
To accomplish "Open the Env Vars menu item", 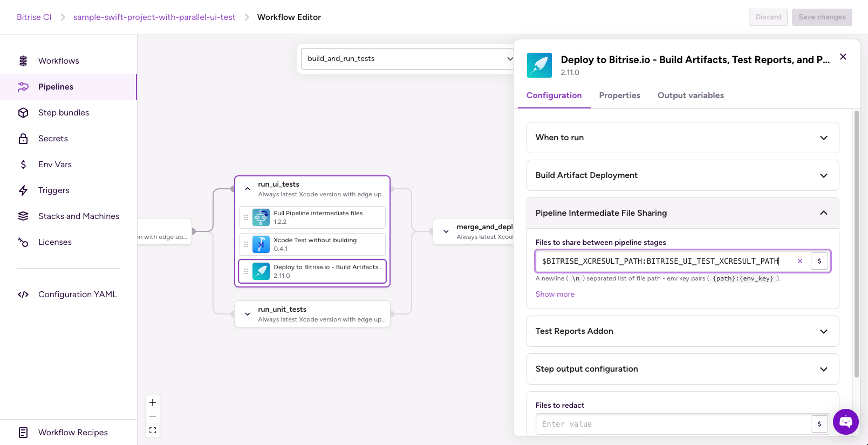I will [68, 165].
